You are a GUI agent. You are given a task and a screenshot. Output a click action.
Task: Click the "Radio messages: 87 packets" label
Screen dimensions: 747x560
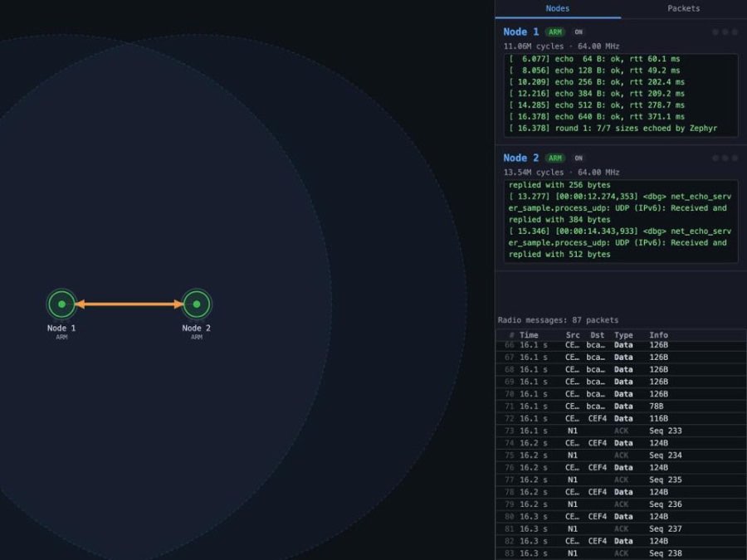(558, 320)
